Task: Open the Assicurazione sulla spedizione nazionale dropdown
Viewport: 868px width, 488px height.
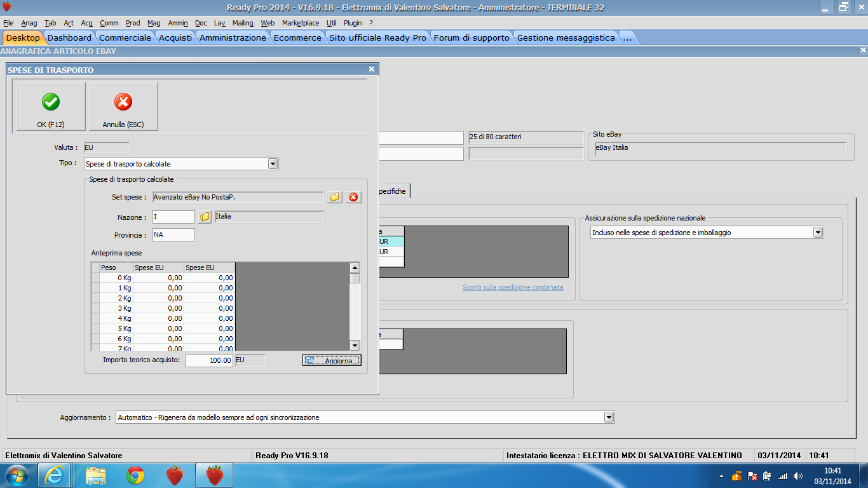Action: [x=818, y=233]
